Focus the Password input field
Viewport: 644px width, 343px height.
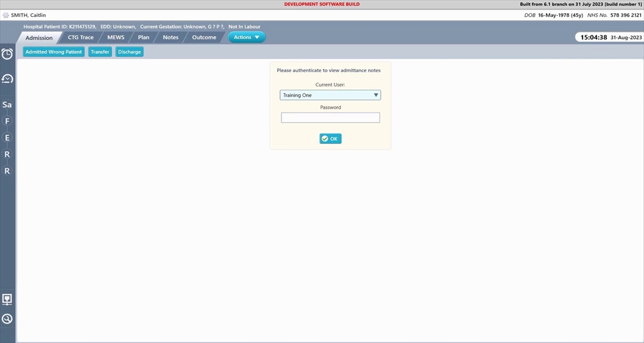click(x=330, y=117)
